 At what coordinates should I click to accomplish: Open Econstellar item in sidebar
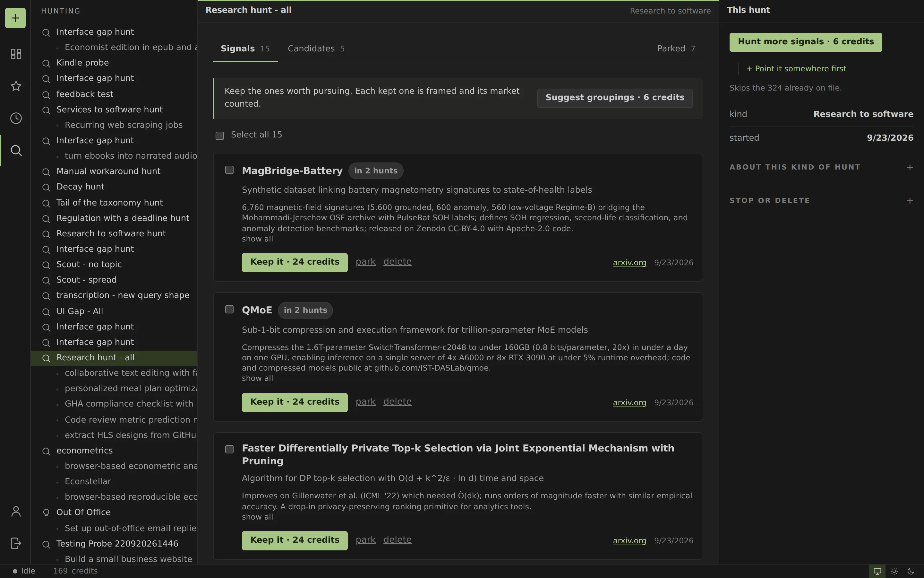88,481
